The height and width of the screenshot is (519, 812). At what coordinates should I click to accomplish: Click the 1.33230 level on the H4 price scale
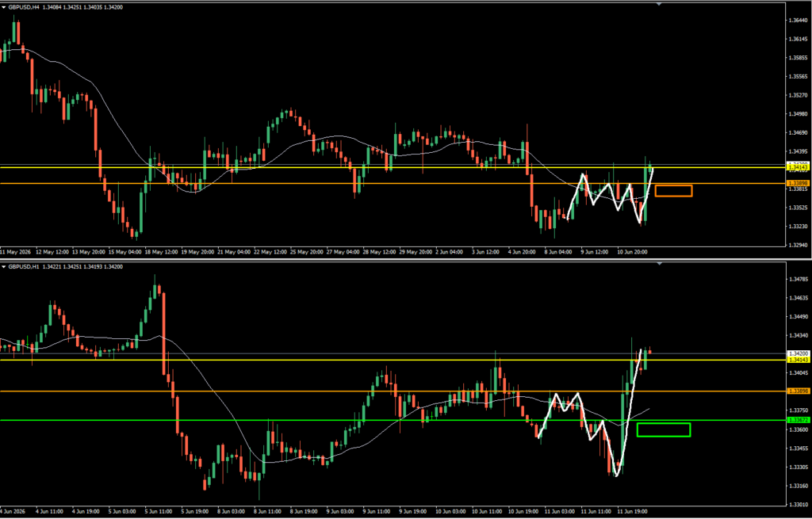pos(798,227)
